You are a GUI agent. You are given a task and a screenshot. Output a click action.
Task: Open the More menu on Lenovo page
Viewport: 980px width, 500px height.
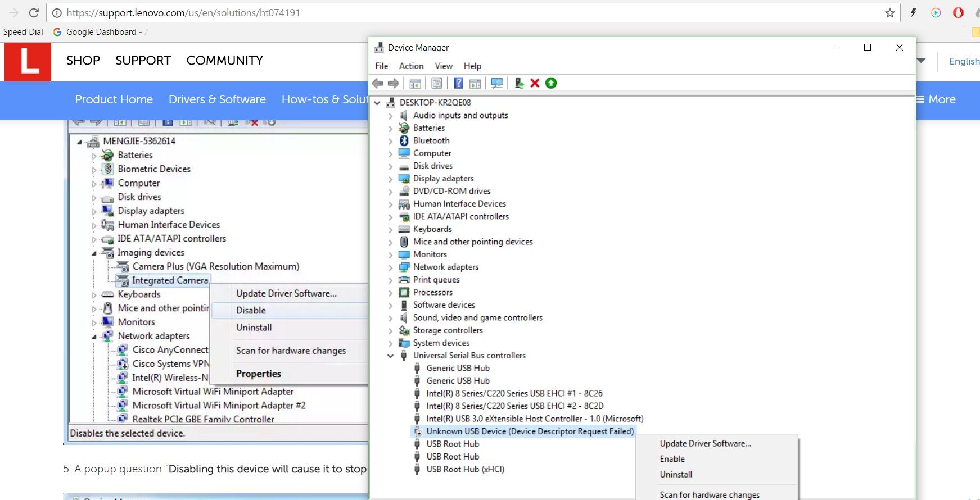(x=936, y=99)
